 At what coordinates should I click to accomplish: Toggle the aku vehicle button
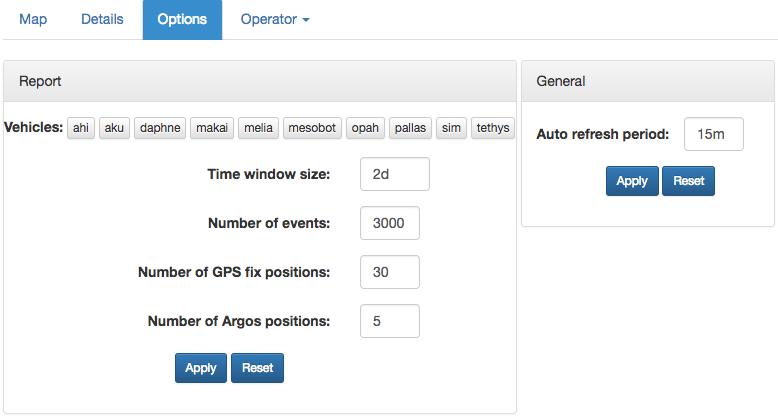114,128
